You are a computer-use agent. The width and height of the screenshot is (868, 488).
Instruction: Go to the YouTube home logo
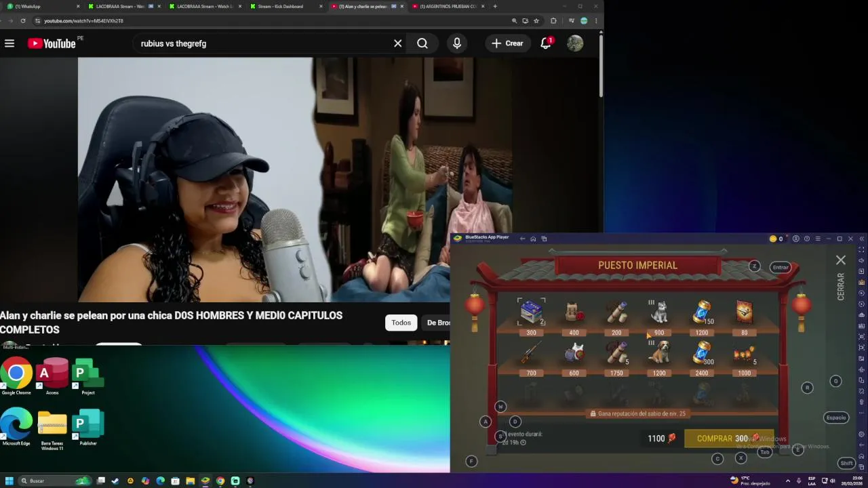52,43
